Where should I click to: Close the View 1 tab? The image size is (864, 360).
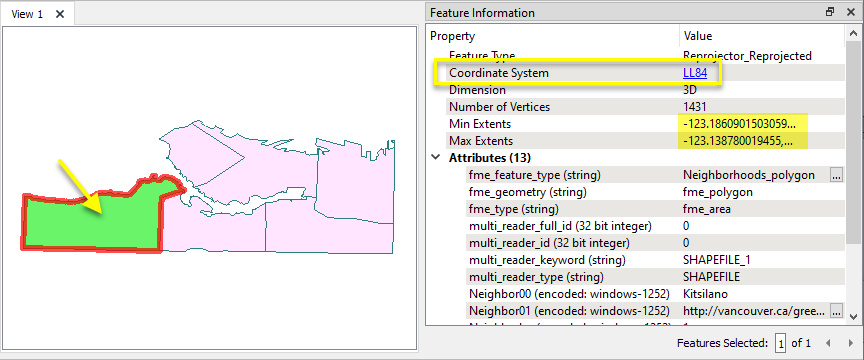[60, 14]
